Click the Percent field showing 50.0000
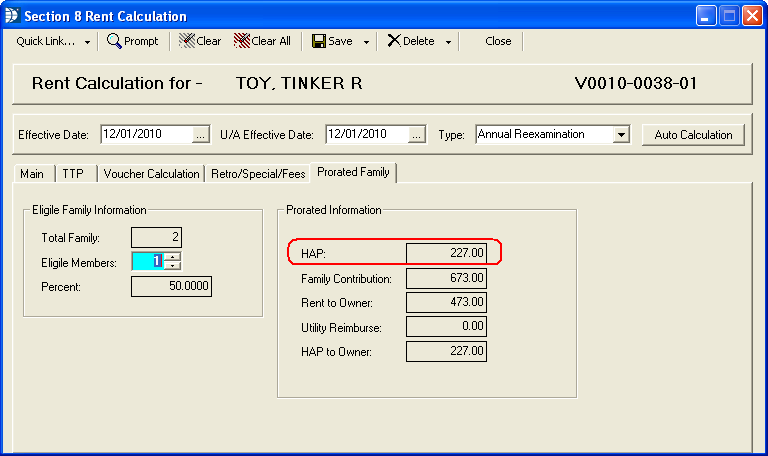The height and width of the screenshot is (456, 768). tap(171, 286)
